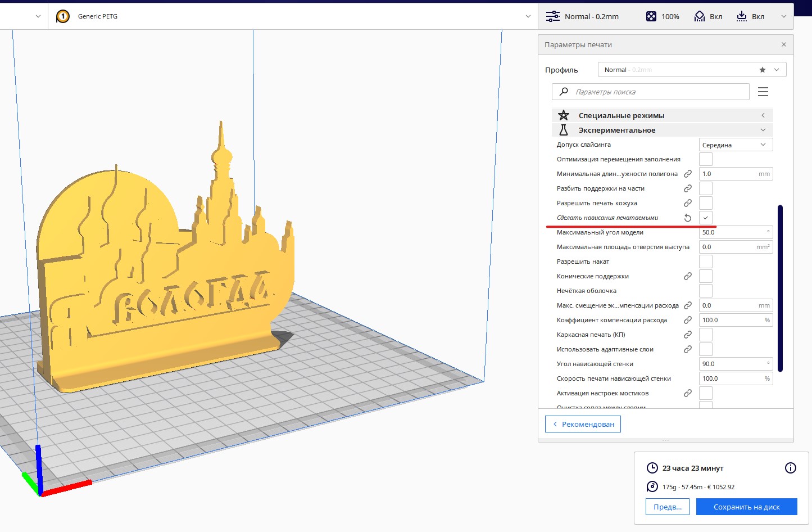Open the Профиль Normal dropdown
812x532 pixels.
coord(691,70)
